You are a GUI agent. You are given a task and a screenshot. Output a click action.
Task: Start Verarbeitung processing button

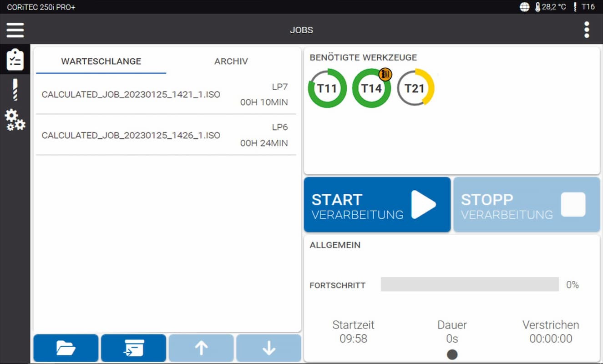point(377,205)
